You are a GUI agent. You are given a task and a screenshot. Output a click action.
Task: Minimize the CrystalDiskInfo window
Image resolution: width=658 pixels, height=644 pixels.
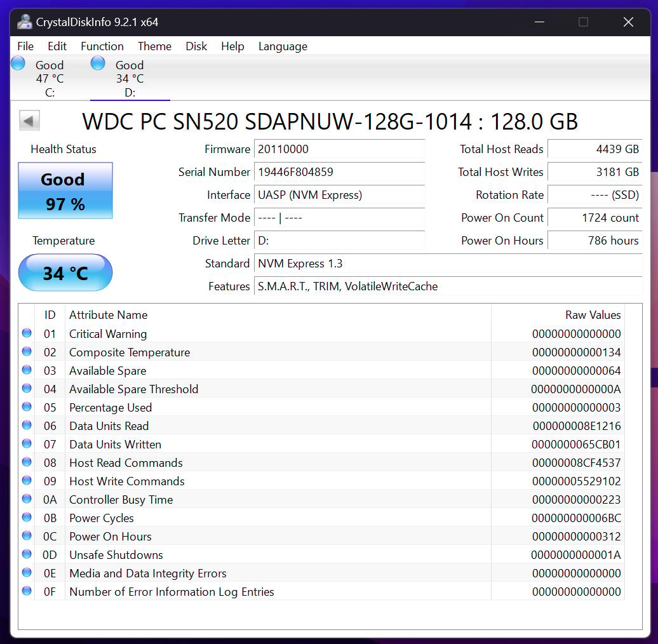pos(539,22)
